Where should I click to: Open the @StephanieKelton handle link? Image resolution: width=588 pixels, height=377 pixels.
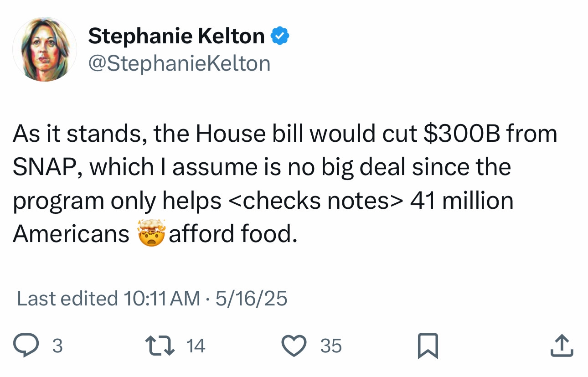(179, 63)
